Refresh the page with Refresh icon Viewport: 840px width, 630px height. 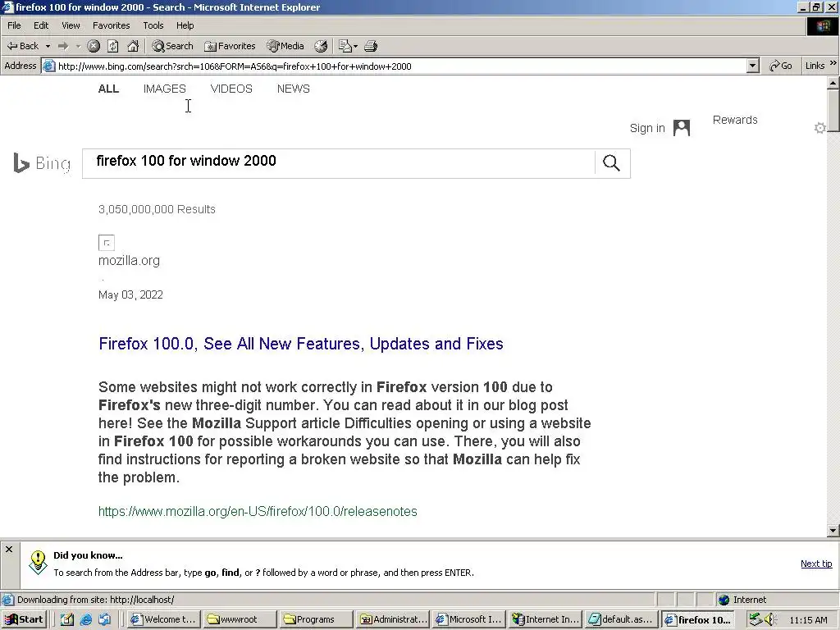pyautogui.click(x=113, y=46)
